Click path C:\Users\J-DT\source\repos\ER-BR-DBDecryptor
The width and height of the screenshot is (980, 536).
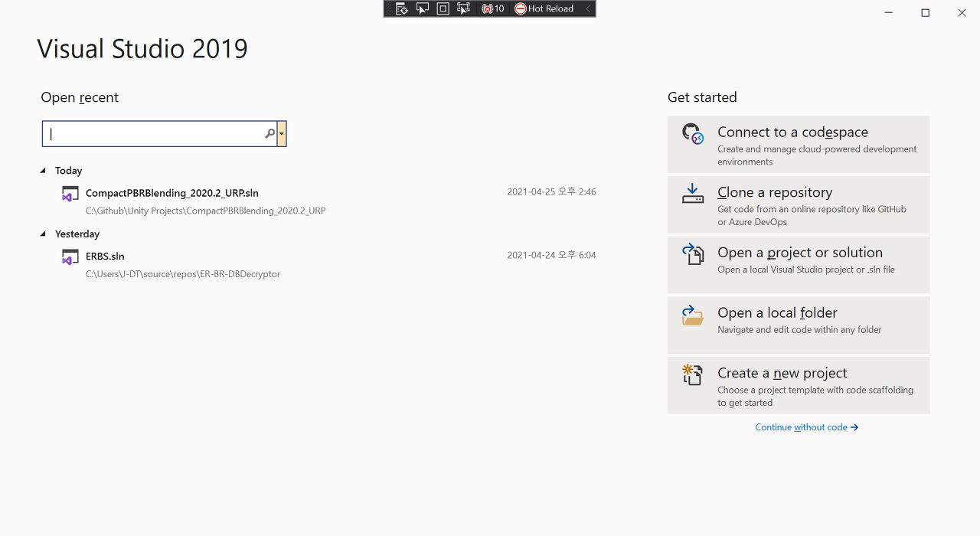tap(183, 274)
